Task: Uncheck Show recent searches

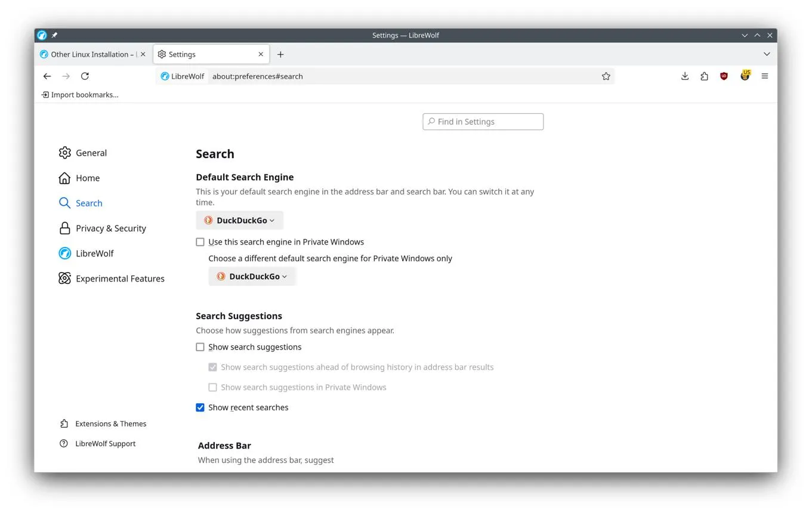Action: (200, 408)
